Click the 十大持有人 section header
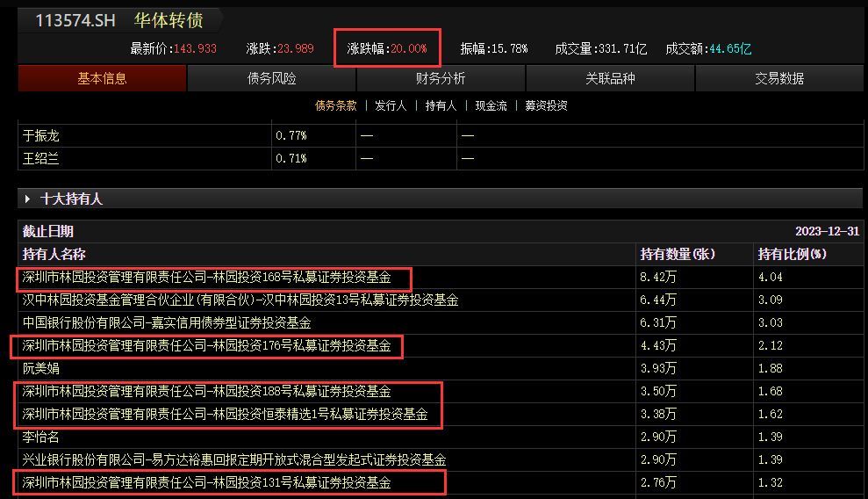 point(441,199)
